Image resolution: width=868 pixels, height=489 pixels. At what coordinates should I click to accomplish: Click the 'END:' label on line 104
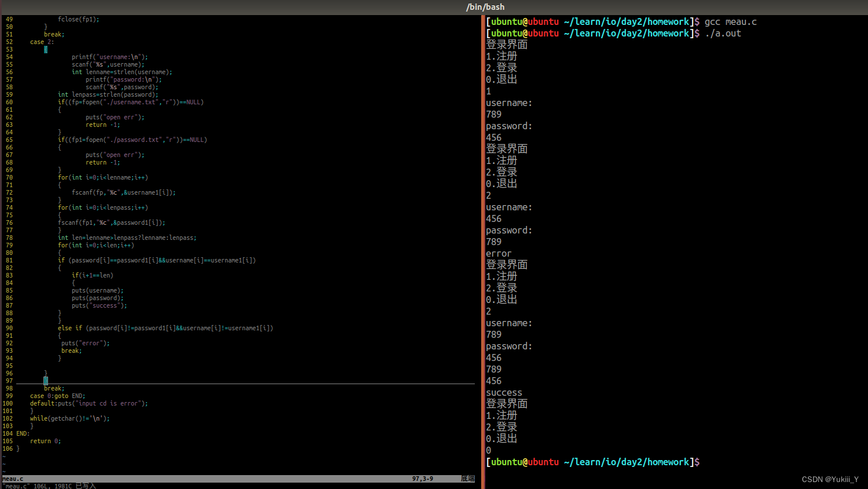pyautogui.click(x=23, y=433)
